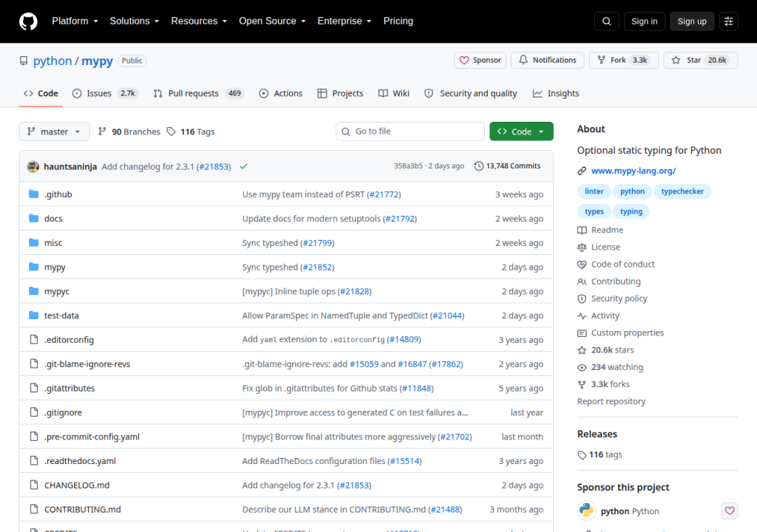Click hauntsaninja's avatar image
The height and width of the screenshot is (532, 757).
[x=33, y=166]
